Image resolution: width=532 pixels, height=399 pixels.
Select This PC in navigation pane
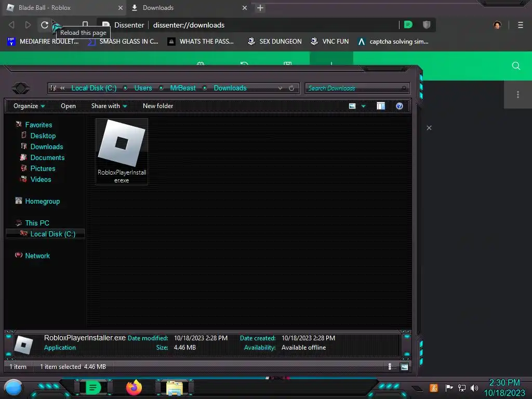(x=37, y=223)
